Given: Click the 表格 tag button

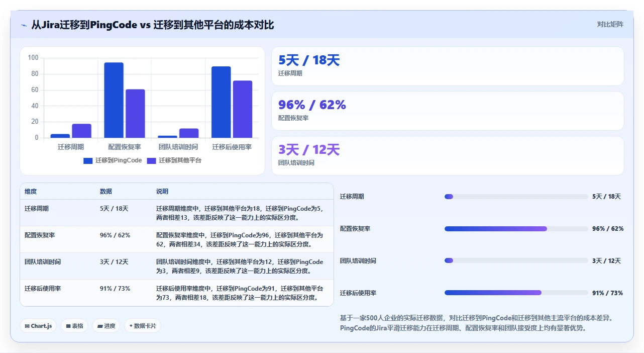Looking at the screenshot, I should [x=74, y=326].
